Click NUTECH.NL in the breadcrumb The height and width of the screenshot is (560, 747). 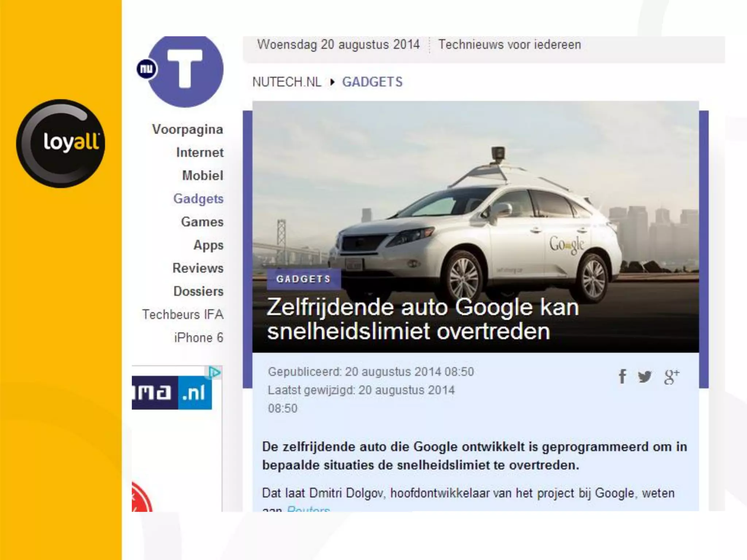click(287, 82)
